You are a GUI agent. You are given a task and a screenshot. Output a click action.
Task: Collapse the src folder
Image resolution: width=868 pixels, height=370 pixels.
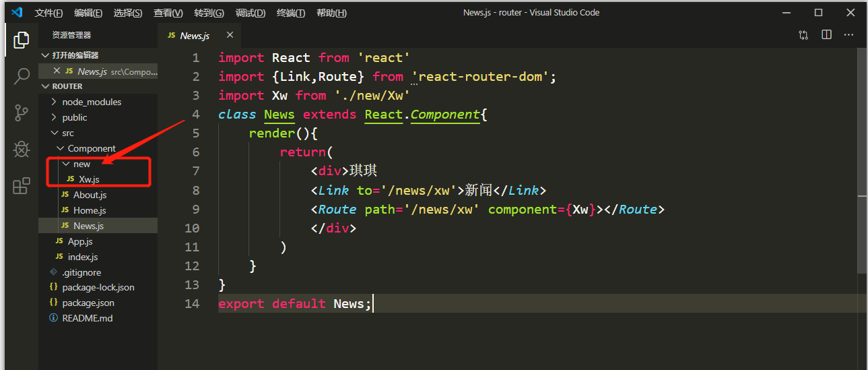(x=98, y=133)
